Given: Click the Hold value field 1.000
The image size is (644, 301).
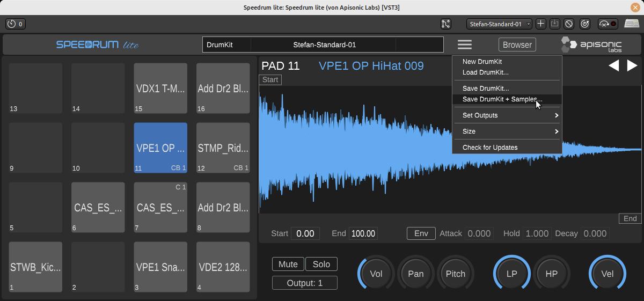Looking at the screenshot, I should click(x=537, y=233).
